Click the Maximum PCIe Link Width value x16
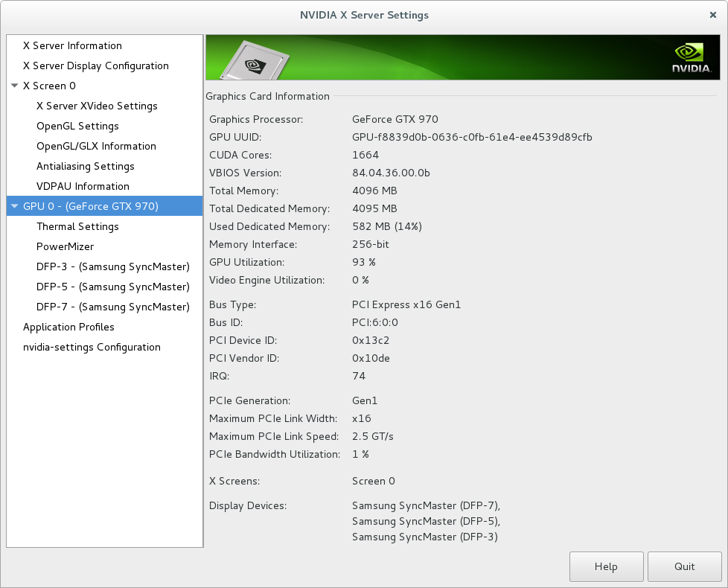 (362, 418)
